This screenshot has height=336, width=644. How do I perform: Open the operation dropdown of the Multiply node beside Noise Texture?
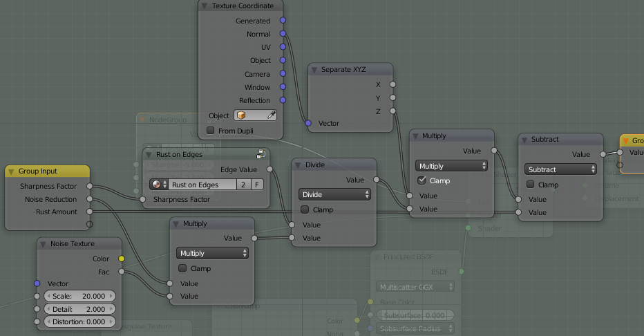point(212,253)
